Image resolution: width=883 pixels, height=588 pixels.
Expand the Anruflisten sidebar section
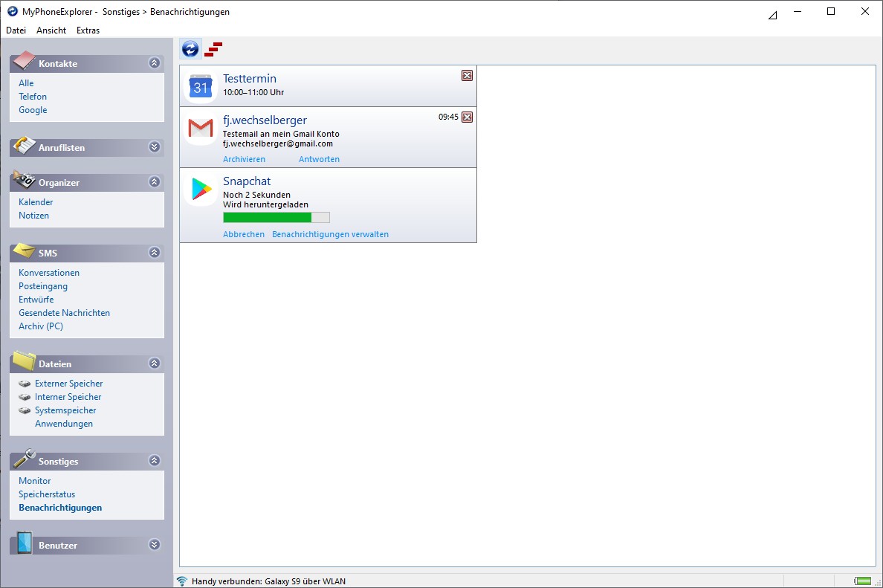(x=155, y=147)
